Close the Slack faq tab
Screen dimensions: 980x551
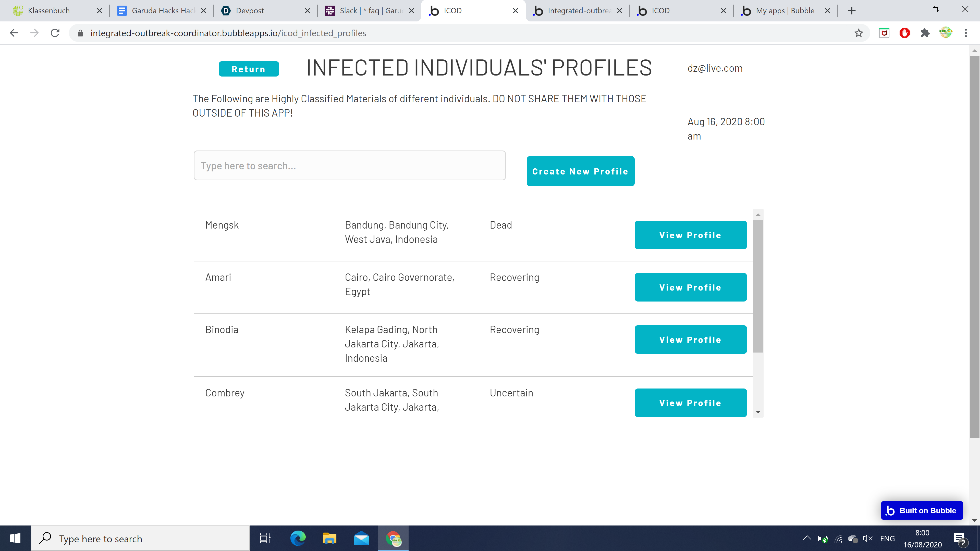tap(411, 11)
